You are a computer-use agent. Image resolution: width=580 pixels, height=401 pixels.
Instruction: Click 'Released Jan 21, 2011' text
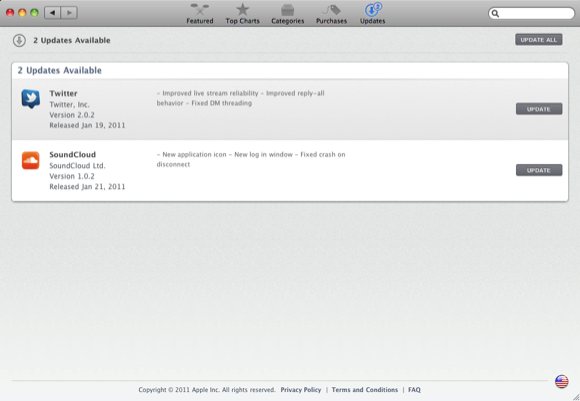(x=87, y=187)
